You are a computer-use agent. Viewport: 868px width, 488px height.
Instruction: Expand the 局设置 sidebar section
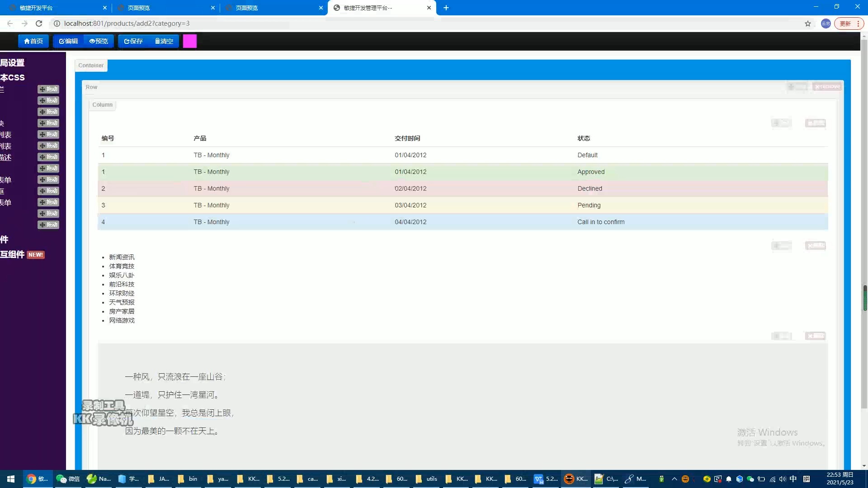tap(12, 63)
